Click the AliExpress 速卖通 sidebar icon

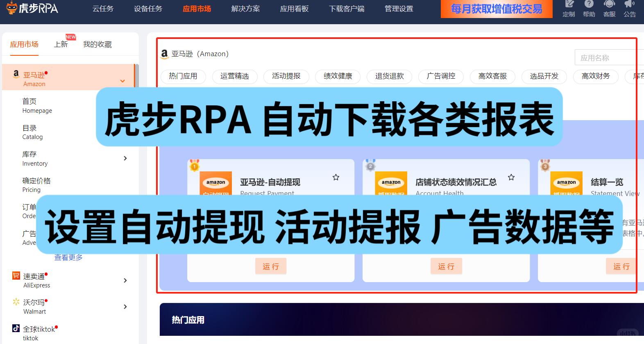(16, 276)
